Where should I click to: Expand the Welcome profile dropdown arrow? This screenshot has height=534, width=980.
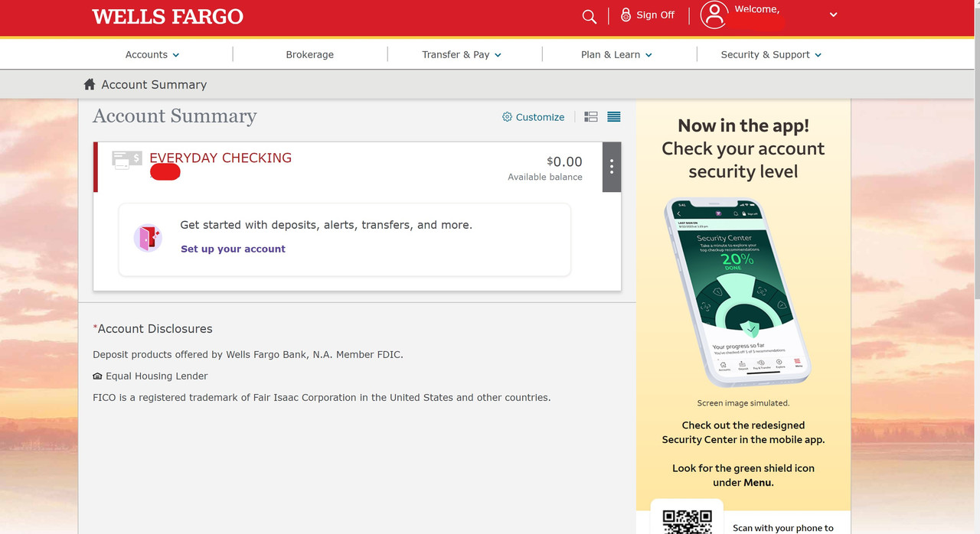pyautogui.click(x=833, y=15)
